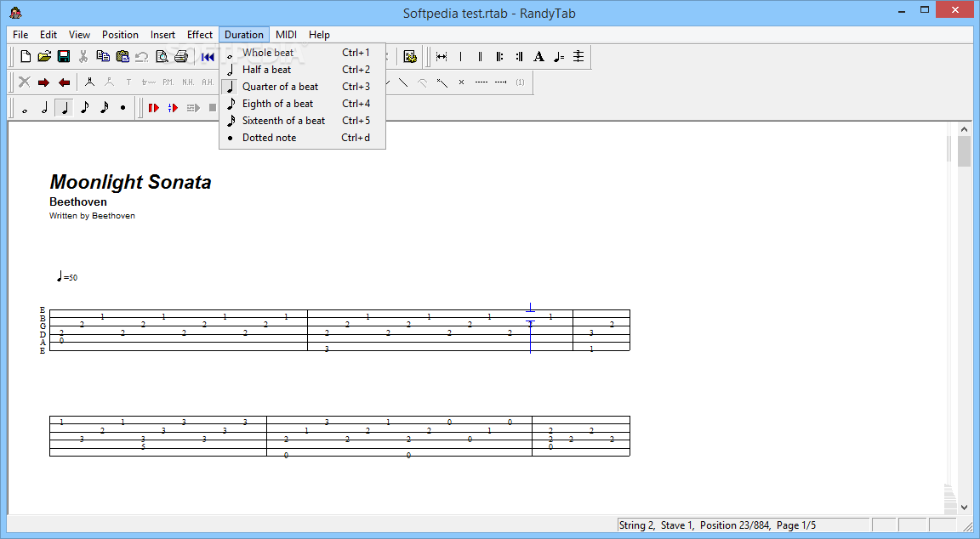This screenshot has width=980, height=539.
Task: Click the vertical scrollbar thumb
Action: (965, 151)
